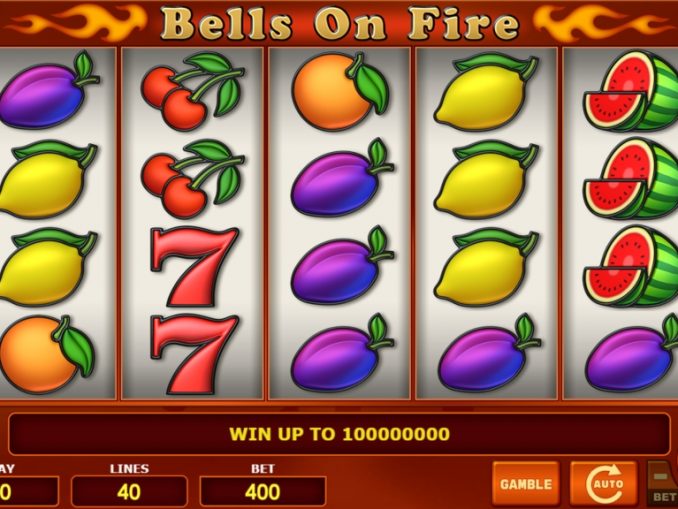The height and width of the screenshot is (509, 678).
Task: Click the orange at bottom of first reel
Action: point(47,355)
